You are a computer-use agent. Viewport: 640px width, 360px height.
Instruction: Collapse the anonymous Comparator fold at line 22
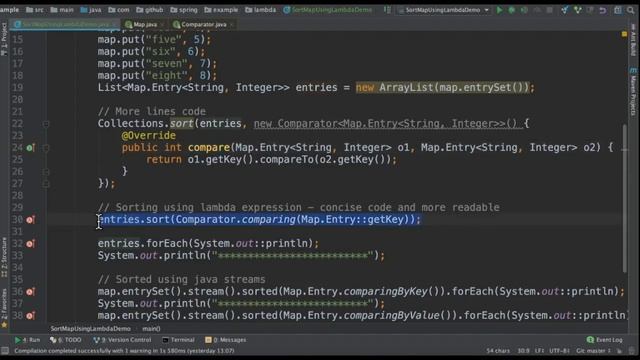pos(46,124)
